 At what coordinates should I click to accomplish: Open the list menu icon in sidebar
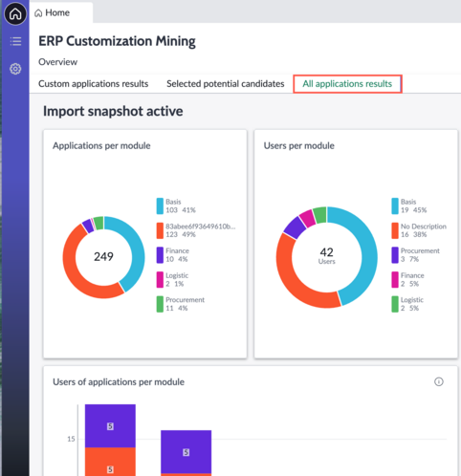tap(15, 41)
